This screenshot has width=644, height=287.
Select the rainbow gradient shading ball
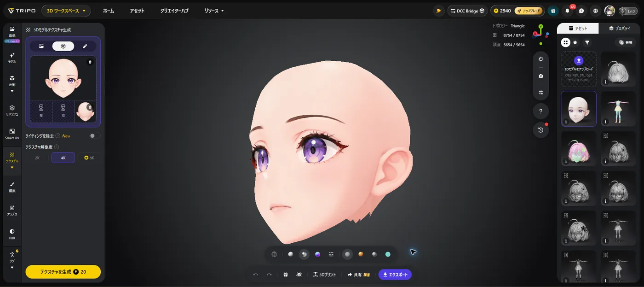[x=317, y=254]
